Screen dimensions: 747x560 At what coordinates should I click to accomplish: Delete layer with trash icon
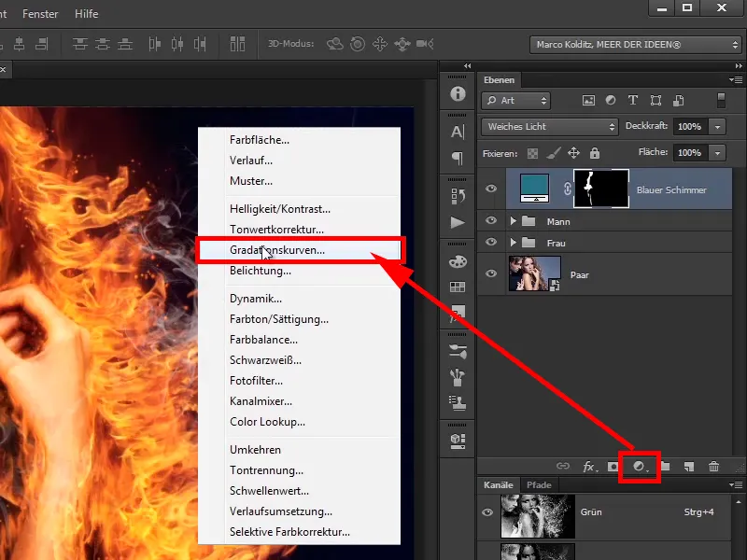pos(713,466)
